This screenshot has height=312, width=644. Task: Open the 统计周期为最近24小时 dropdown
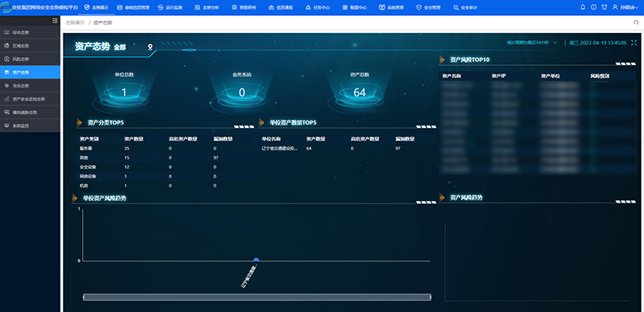pos(532,43)
